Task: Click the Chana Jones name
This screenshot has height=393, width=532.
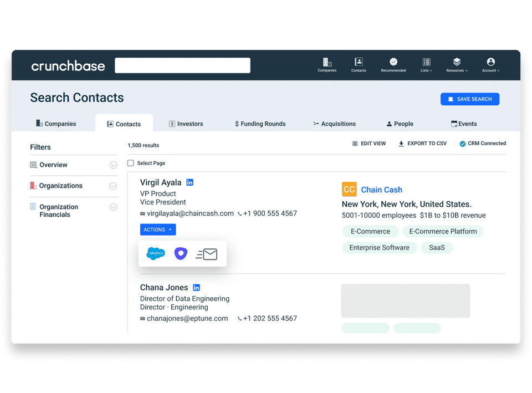Action: [x=164, y=288]
